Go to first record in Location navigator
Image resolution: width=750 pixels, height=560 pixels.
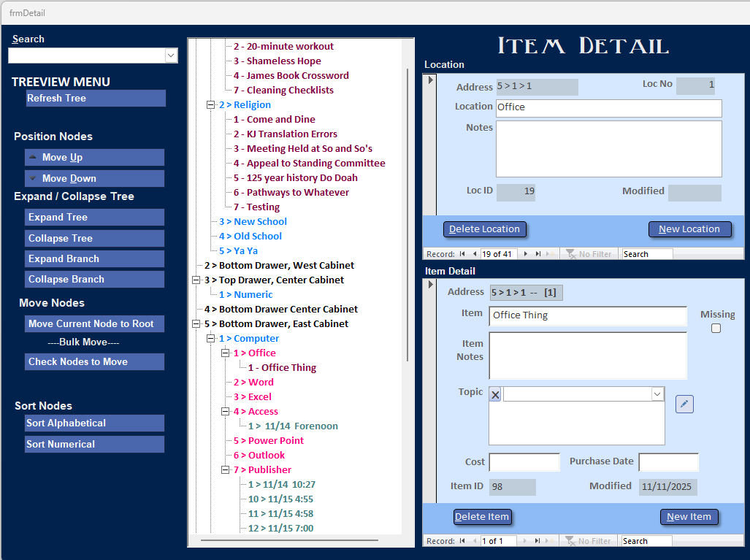coord(462,254)
